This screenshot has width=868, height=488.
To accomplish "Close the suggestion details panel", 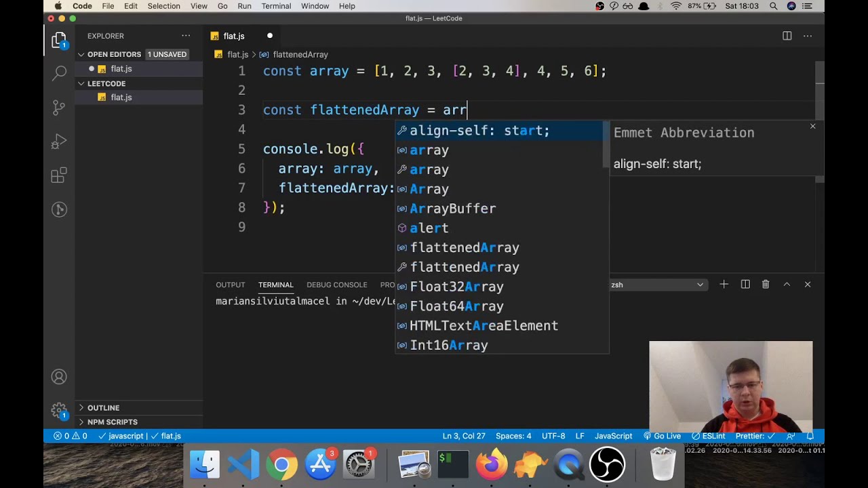I will [812, 126].
